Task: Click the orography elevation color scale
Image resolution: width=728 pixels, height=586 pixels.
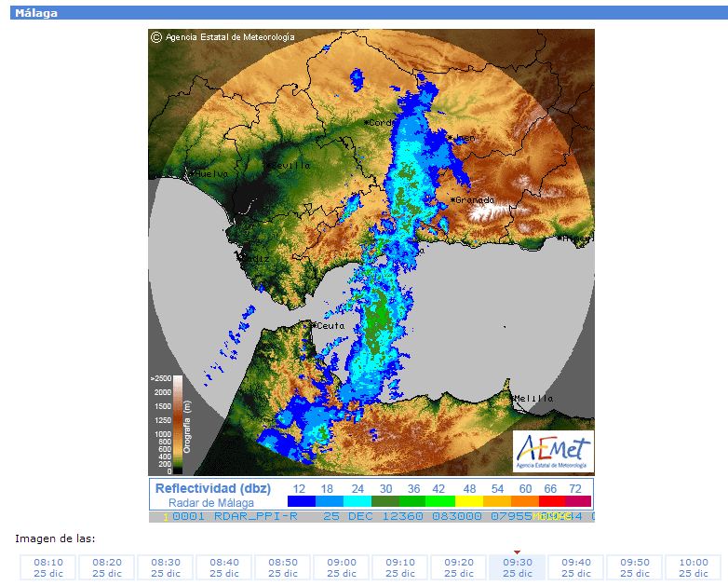Action: click(177, 424)
